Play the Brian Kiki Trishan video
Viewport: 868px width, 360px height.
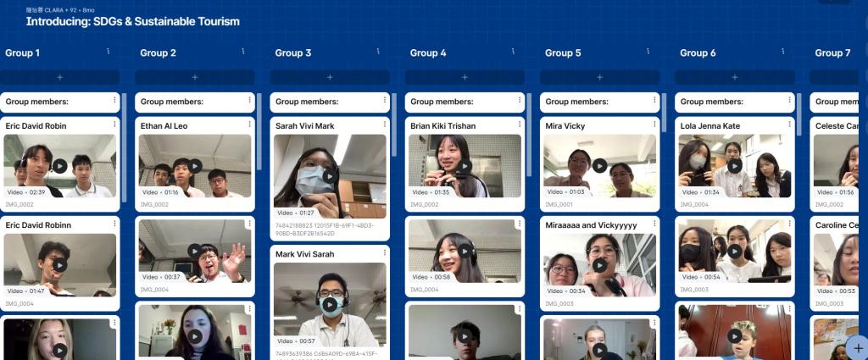(465, 166)
